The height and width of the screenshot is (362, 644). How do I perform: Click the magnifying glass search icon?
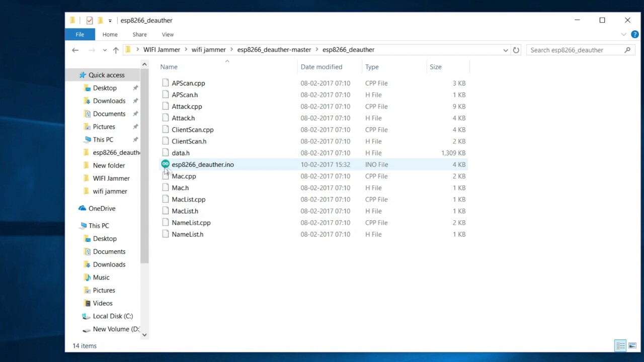(x=627, y=50)
